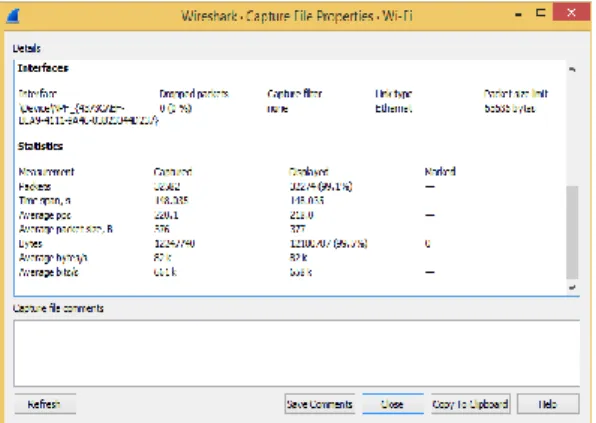This screenshot has height=423, width=596.
Task: Click the displayed average packet size 377
Action: [x=298, y=229]
